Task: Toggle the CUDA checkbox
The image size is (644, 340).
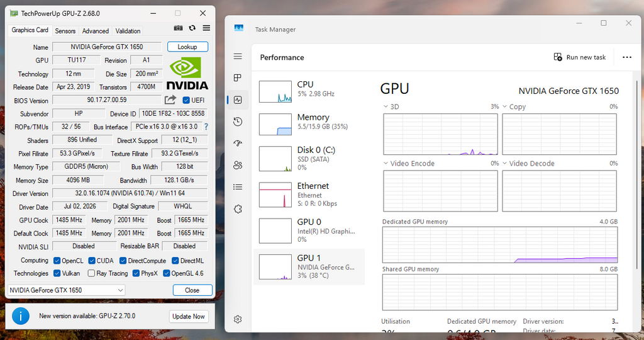Action: [92, 261]
